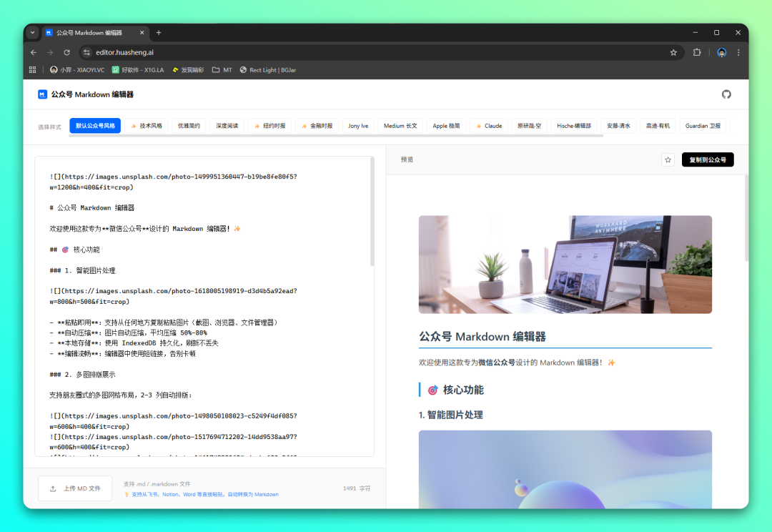
Task: Select the 纽约时报 style
Action: point(269,126)
